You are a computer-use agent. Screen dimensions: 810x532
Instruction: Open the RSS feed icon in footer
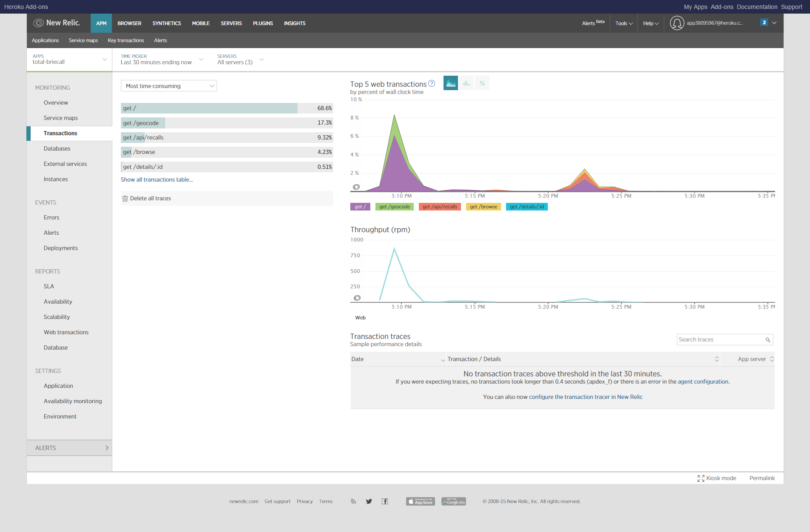click(353, 501)
